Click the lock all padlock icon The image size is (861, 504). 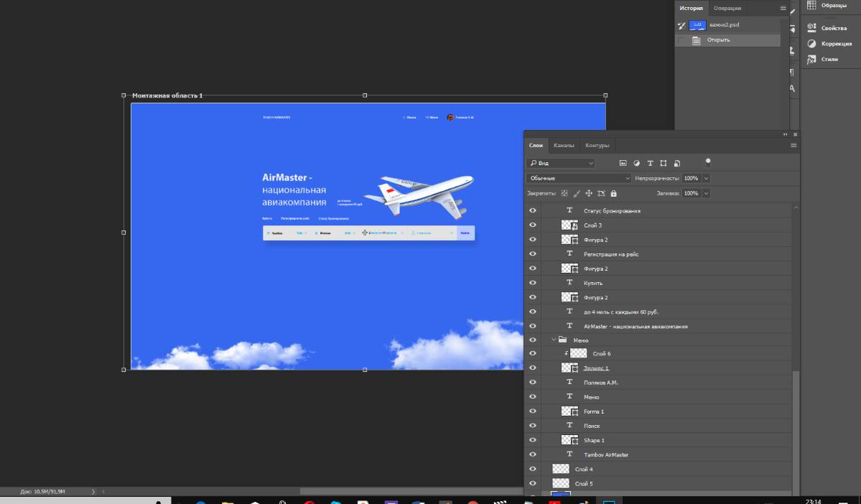pos(613,193)
